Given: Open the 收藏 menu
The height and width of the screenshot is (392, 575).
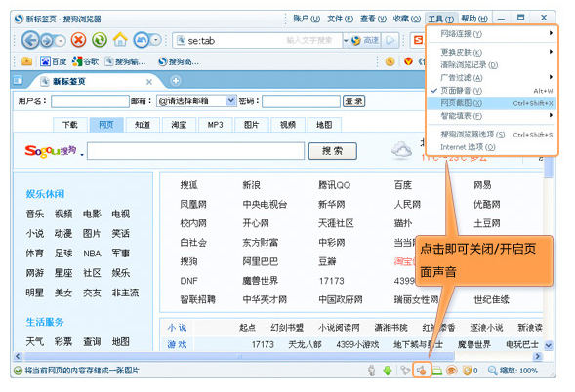Looking at the screenshot, I should [x=407, y=19].
